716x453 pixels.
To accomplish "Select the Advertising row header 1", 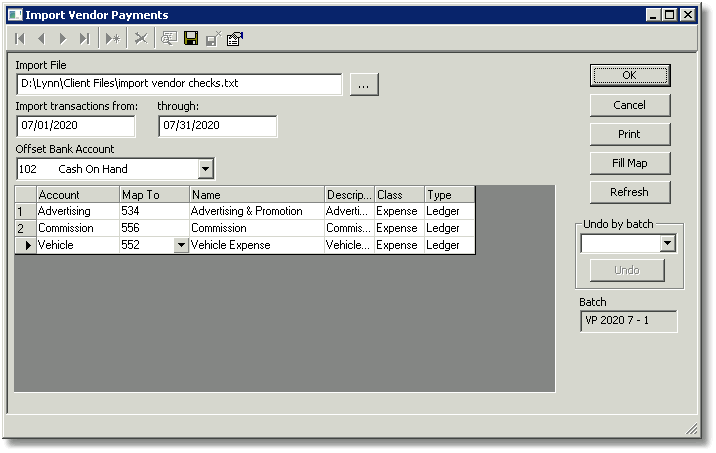I will 26,211.
